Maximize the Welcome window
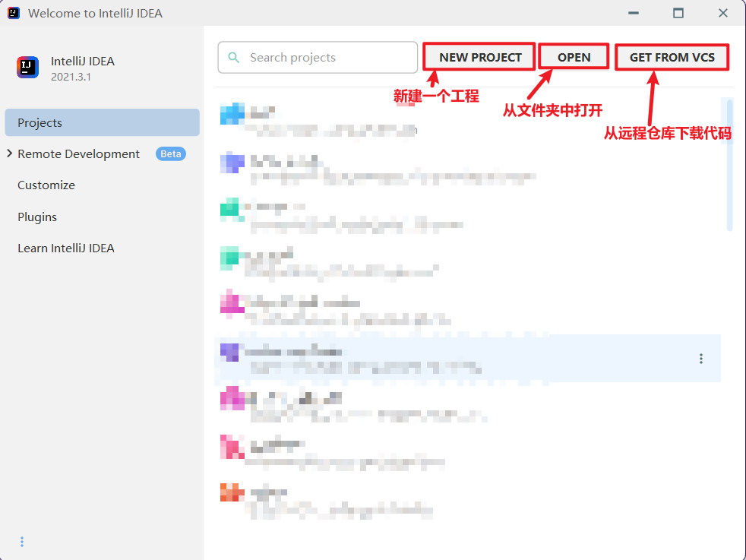746x560 pixels. (678, 13)
